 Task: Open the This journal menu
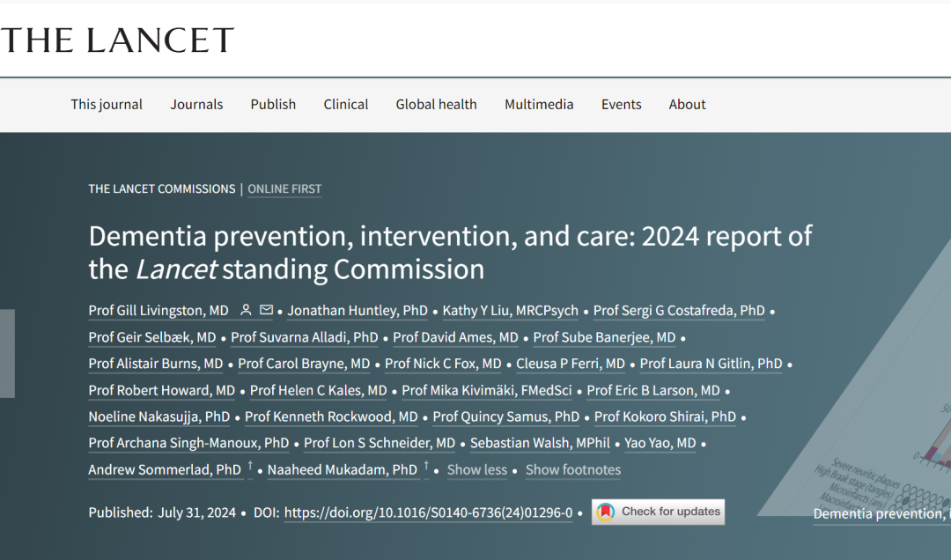[107, 105]
